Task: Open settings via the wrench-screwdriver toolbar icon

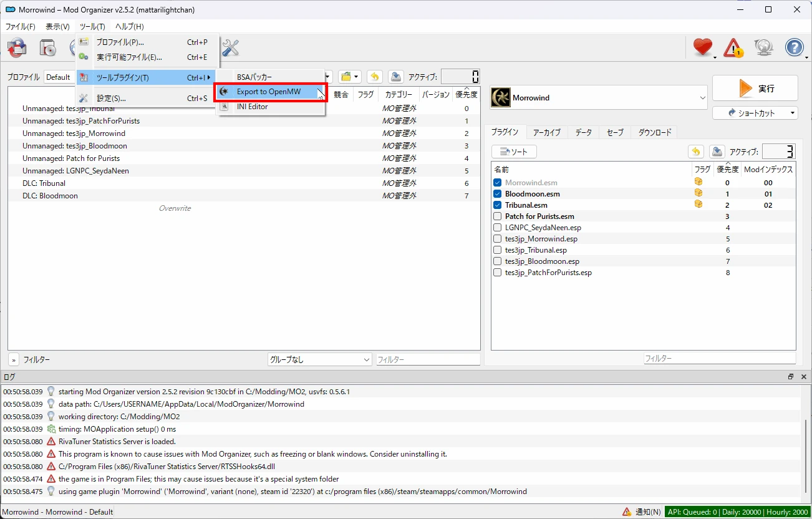Action: [x=230, y=47]
